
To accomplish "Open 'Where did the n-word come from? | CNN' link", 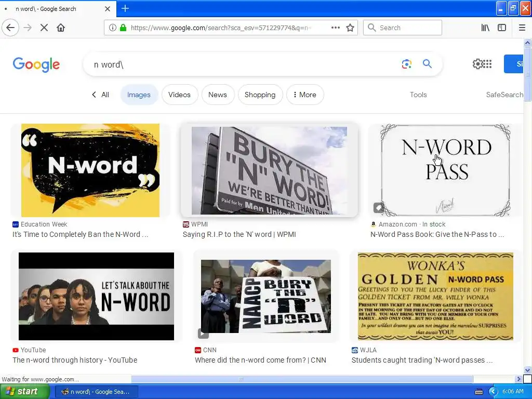I will pyautogui.click(x=261, y=360).
